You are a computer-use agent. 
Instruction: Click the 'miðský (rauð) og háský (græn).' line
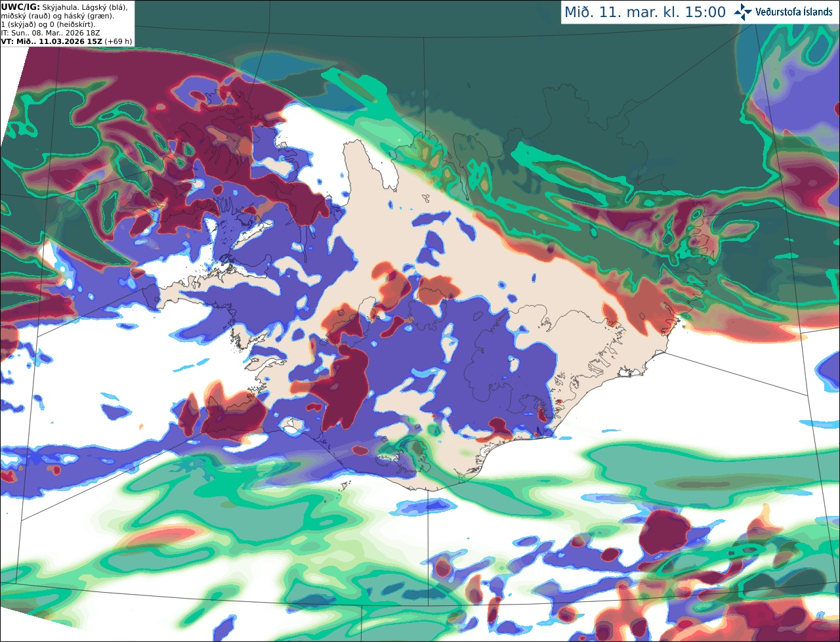(x=57, y=16)
